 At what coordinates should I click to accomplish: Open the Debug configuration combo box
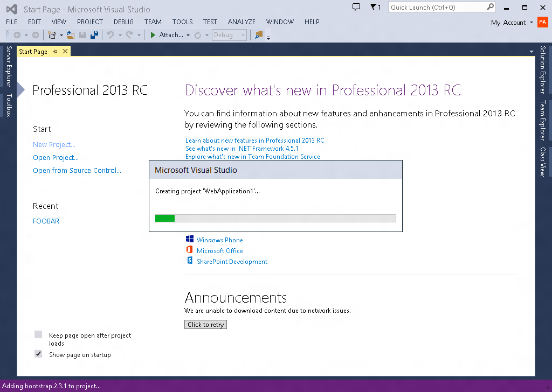coord(229,35)
